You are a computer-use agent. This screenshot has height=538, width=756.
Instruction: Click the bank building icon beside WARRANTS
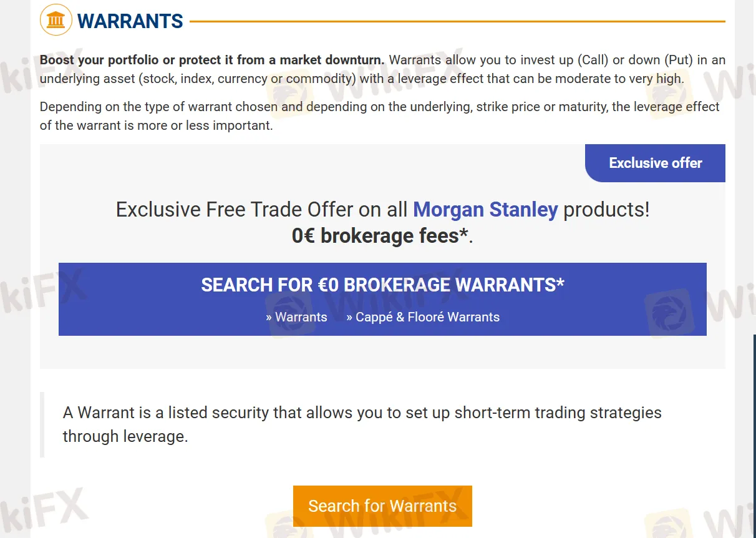[x=56, y=21]
